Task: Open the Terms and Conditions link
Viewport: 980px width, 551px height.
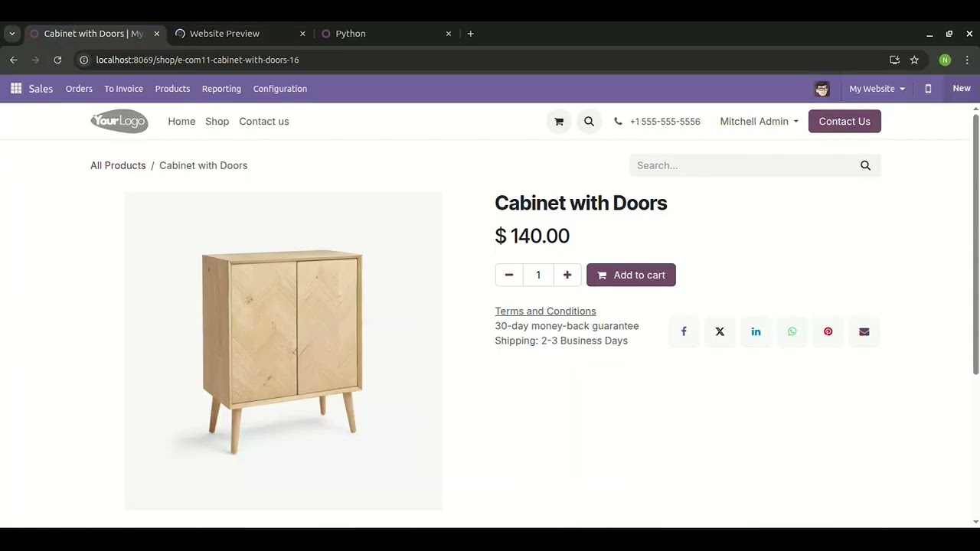Action: pos(545,311)
